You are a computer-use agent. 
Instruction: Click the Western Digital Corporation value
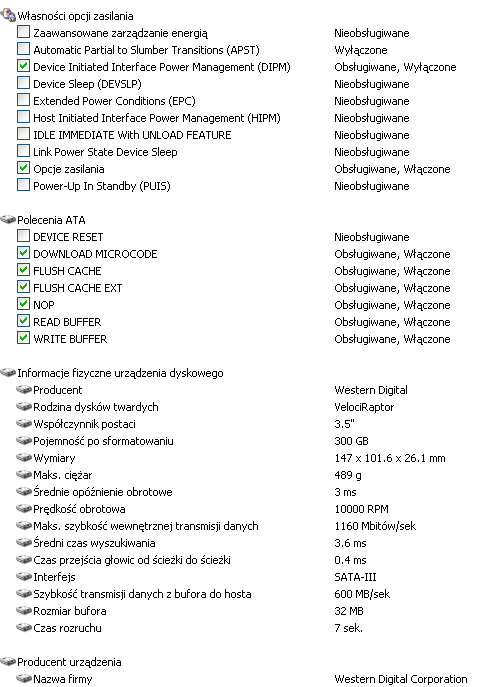pos(401,679)
